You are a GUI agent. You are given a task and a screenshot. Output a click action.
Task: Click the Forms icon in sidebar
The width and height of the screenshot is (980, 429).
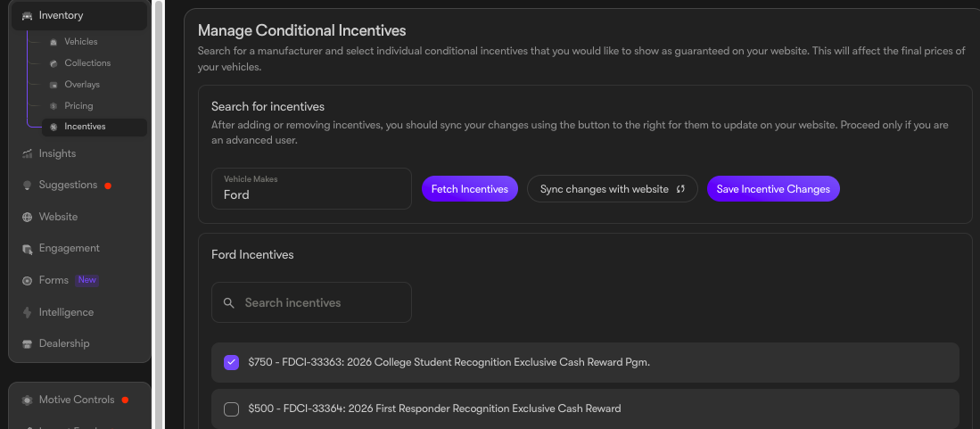pyautogui.click(x=27, y=281)
